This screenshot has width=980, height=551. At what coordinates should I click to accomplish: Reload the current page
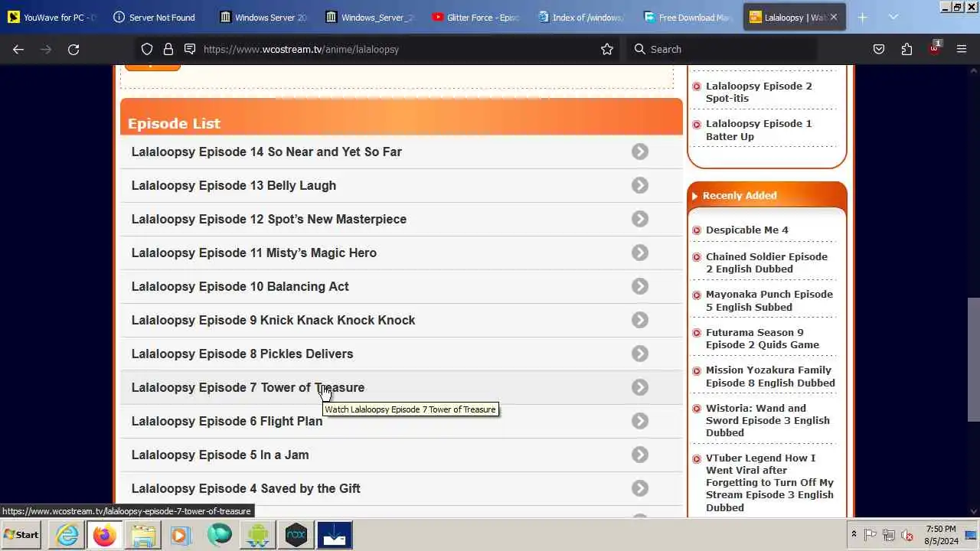[x=73, y=49]
